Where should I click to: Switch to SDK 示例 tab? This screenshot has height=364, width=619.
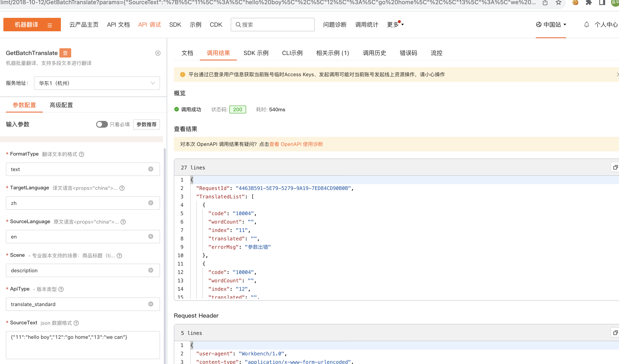click(256, 53)
